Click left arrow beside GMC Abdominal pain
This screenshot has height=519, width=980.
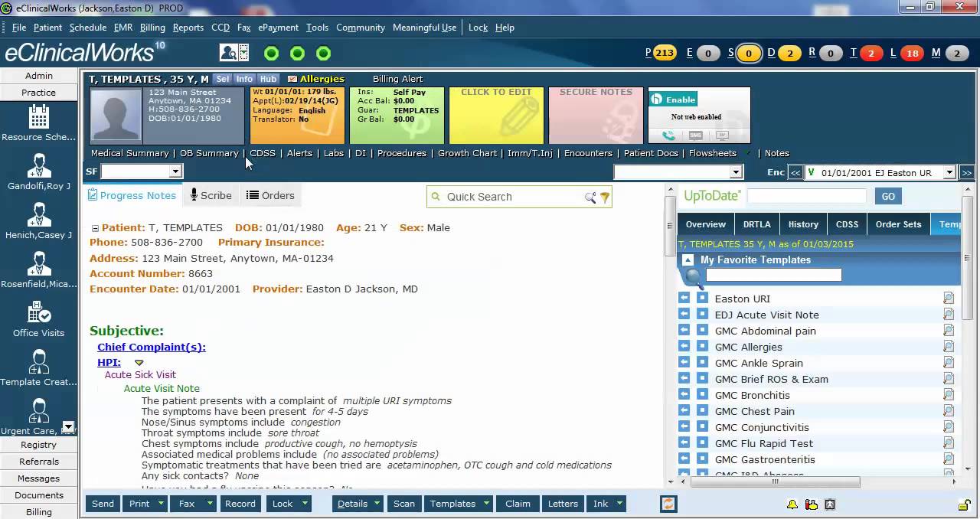pos(684,331)
